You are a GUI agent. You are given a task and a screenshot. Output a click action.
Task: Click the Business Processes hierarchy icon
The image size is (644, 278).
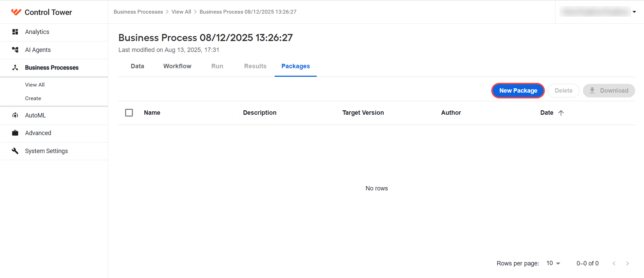click(15, 68)
